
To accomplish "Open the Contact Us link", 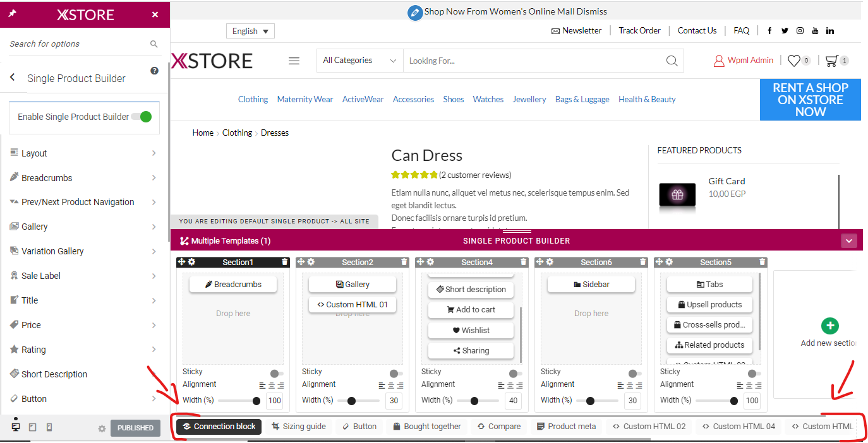I will coord(697,30).
